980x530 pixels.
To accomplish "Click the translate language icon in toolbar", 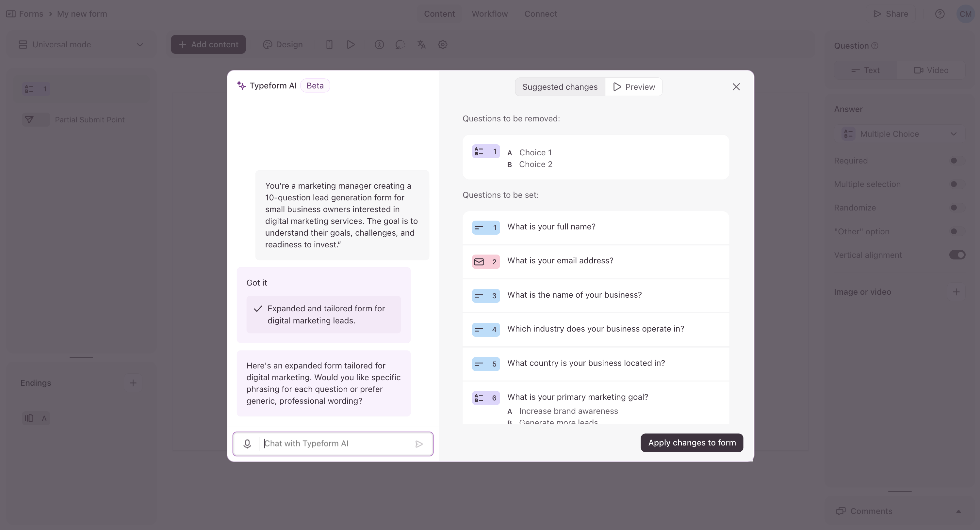I will 421,44.
